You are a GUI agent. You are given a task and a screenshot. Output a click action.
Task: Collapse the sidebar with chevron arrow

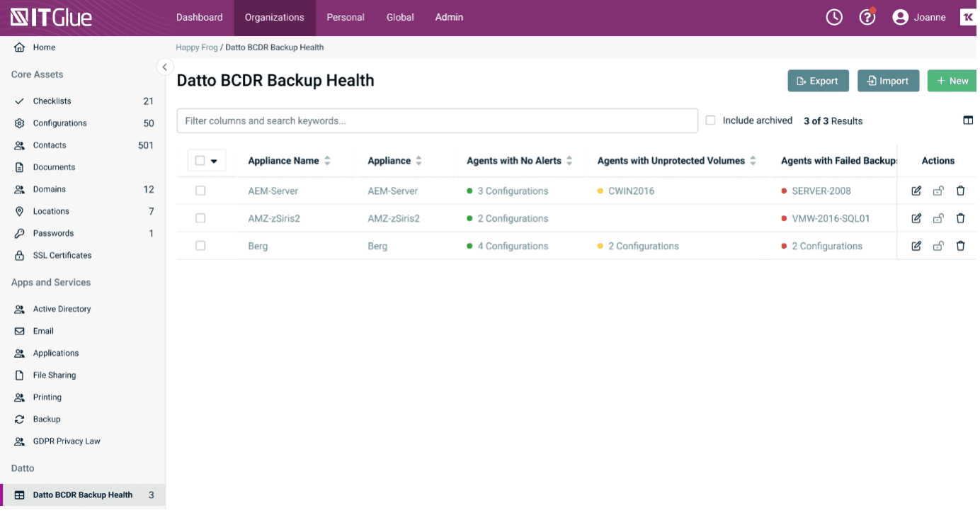(x=165, y=67)
